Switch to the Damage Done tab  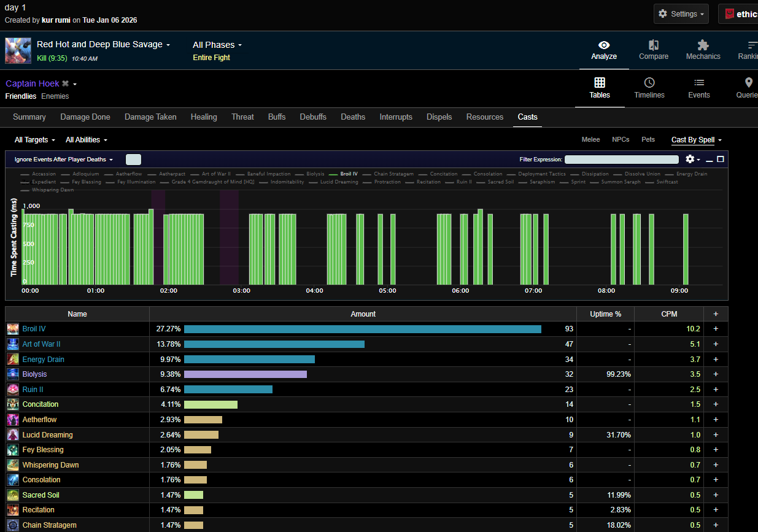[85, 117]
